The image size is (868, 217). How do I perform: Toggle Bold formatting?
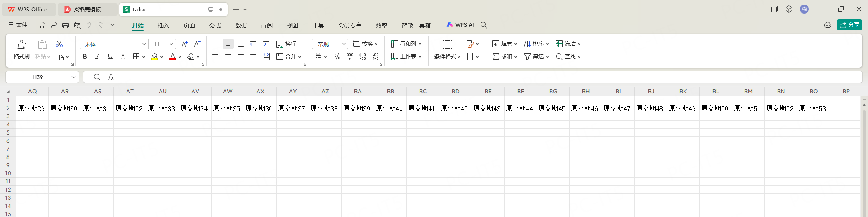[x=85, y=57]
